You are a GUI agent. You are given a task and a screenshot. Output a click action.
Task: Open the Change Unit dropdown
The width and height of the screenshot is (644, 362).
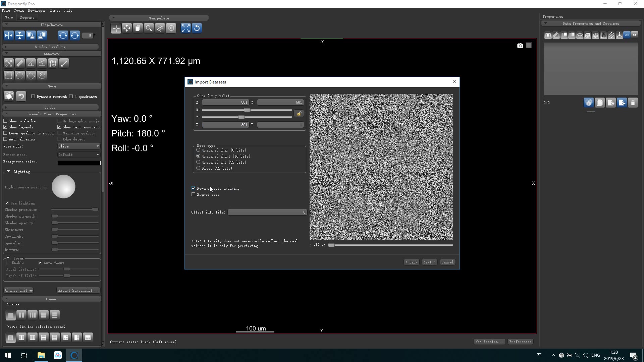coord(19,291)
